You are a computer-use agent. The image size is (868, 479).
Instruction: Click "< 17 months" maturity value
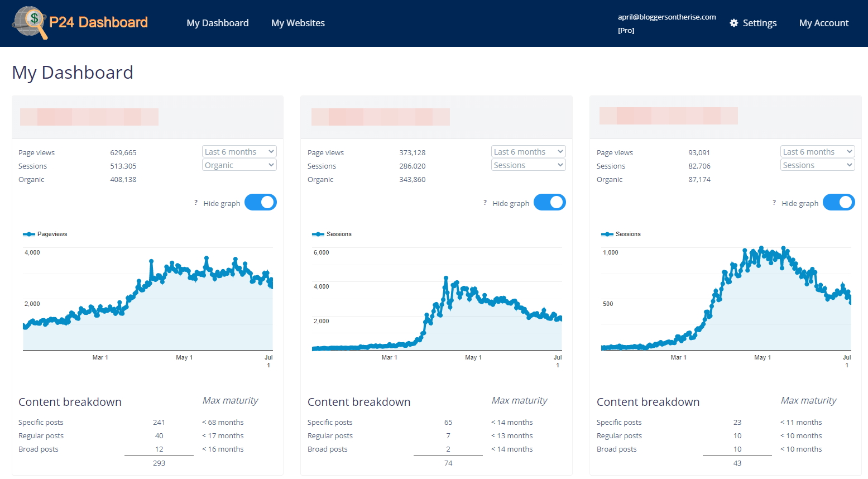pyautogui.click(x=223, y=435)
